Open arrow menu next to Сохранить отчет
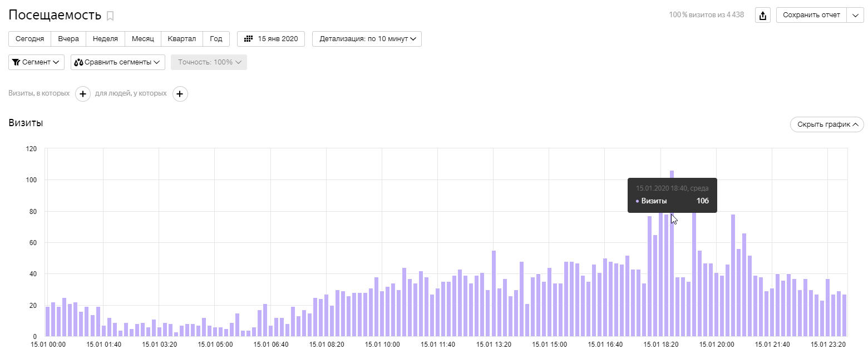Image resolution: width=868 pixels, height=364 pixels. [x=855, y=15]
